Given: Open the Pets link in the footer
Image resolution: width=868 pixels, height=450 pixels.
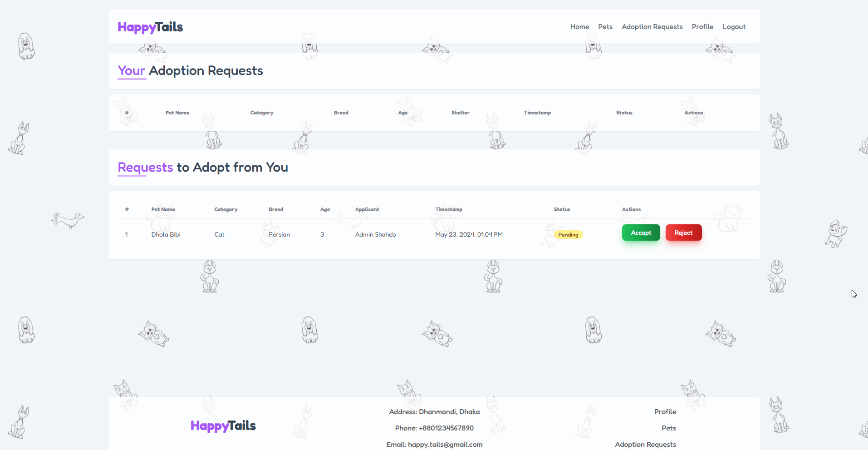Looking at the screenshot, I should 668,428.
